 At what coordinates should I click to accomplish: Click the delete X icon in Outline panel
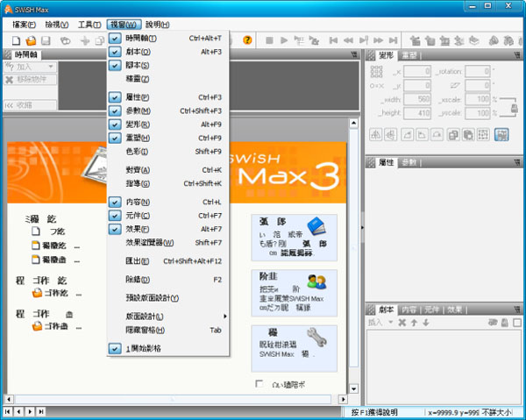(402, 323)
